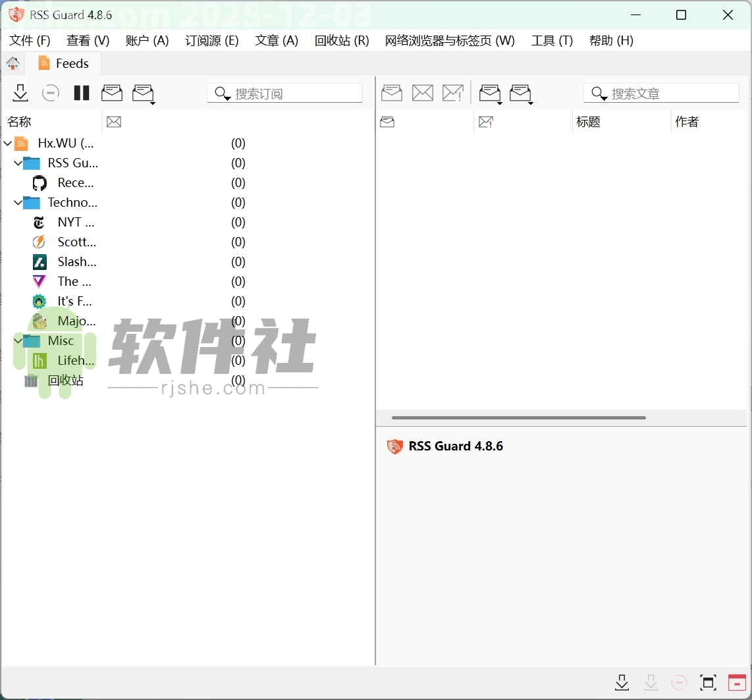Screen dimensions: 752x700
Task: Mark selected article as read in article toolbar
Action: click(392, 93)
